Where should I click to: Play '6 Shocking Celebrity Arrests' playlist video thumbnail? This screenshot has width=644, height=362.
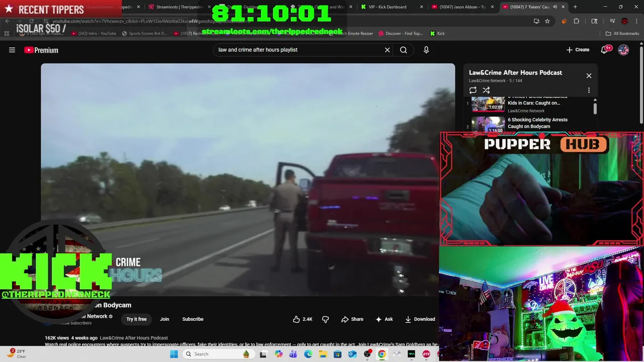click(488, 124)
